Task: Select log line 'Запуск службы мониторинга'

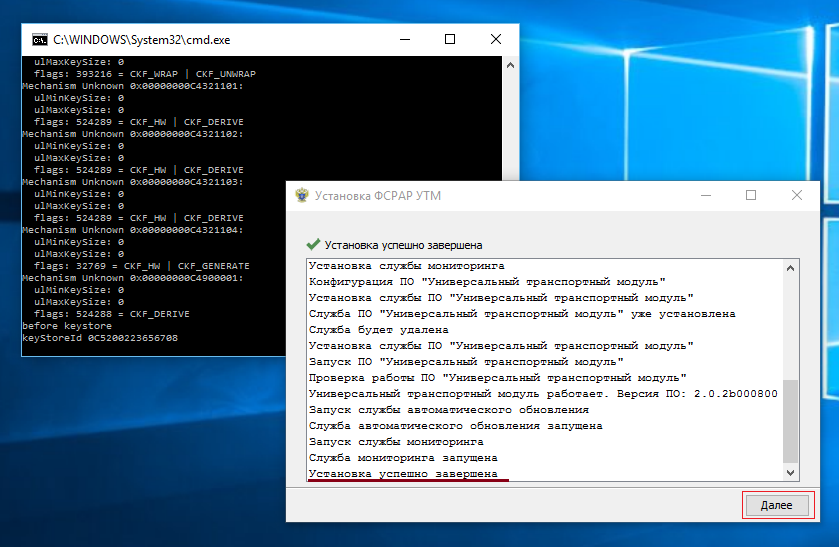Action: tap(396, 443)
